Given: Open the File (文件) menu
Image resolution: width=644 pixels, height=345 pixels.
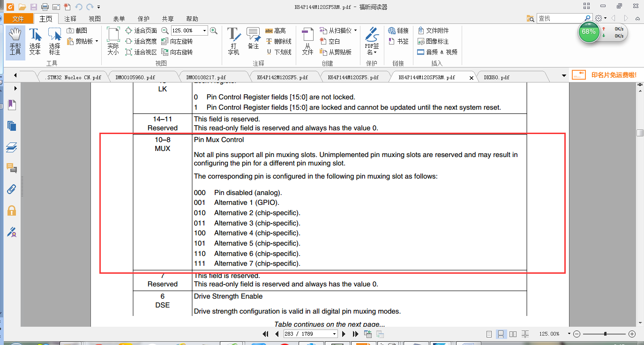Looking at the screenshot, I should (18, 19).
